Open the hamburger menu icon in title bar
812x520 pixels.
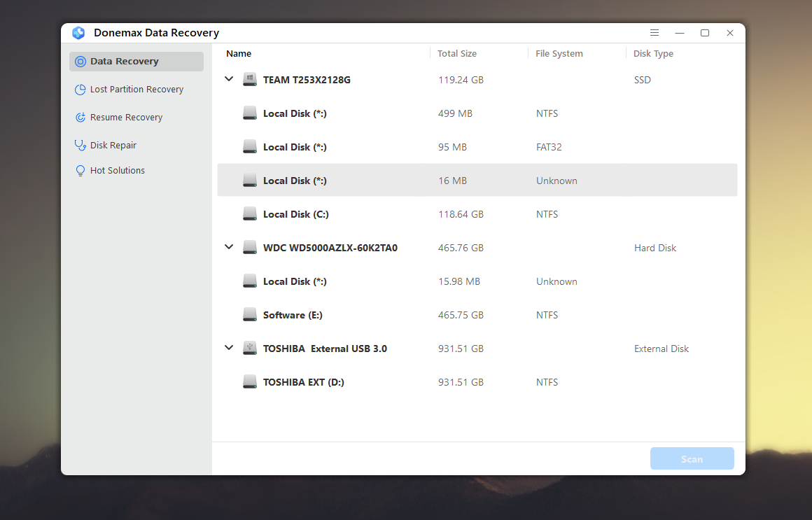[654, 33]
